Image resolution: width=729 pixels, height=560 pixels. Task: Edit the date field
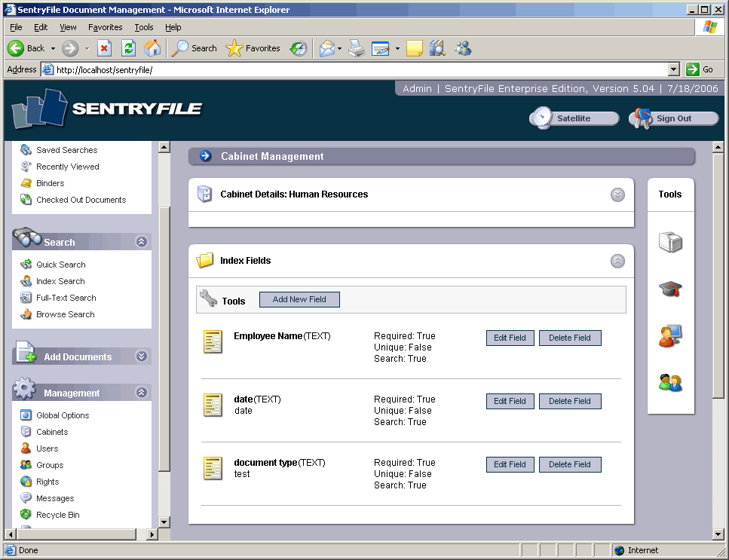click(x=510, y=401)
